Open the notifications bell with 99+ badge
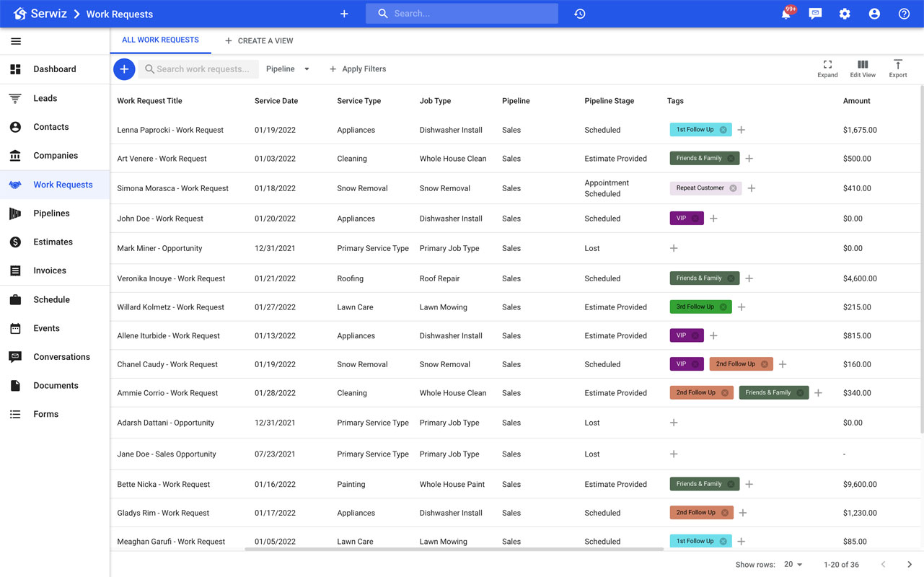This screenshot has height=577, width=924. point(787,13)
